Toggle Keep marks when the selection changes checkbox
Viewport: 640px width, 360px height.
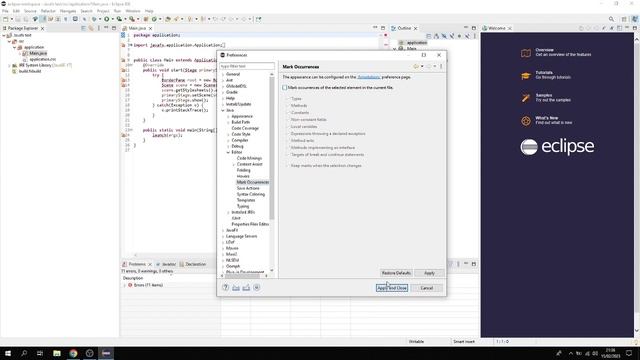287,165
